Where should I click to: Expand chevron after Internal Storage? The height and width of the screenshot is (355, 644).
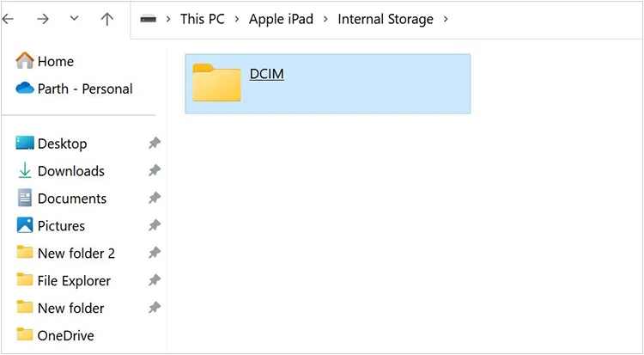(446, 19)
